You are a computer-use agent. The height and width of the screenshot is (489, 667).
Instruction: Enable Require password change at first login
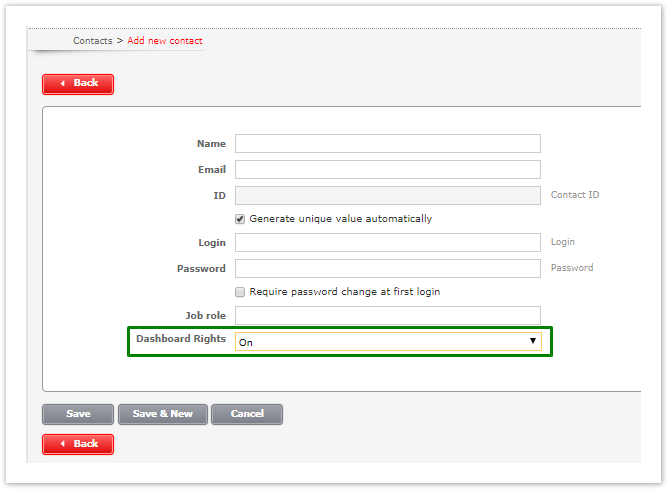pos(240,292)
